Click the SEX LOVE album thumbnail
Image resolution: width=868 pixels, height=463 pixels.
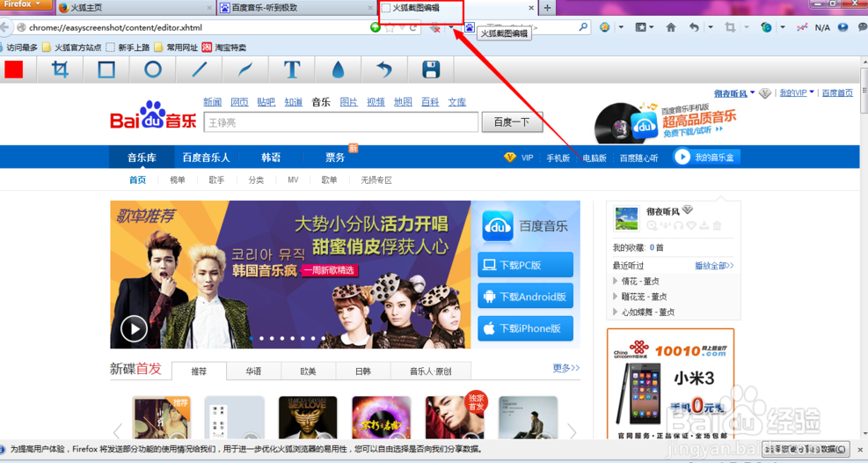click(x=308, y=417)
